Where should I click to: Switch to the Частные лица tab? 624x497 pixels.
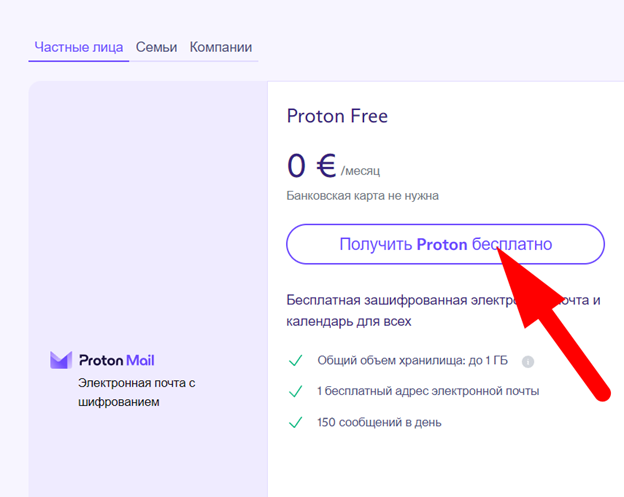click(x=79, y=47)
